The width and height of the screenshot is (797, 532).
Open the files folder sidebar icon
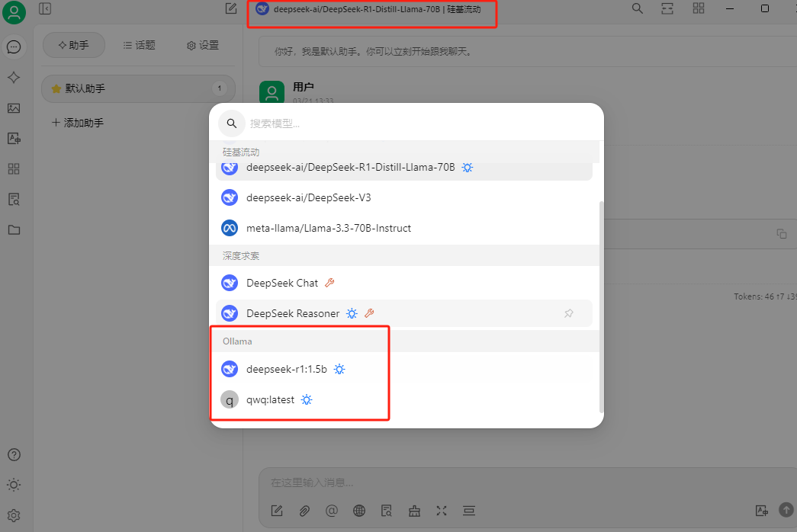[14, 229]
